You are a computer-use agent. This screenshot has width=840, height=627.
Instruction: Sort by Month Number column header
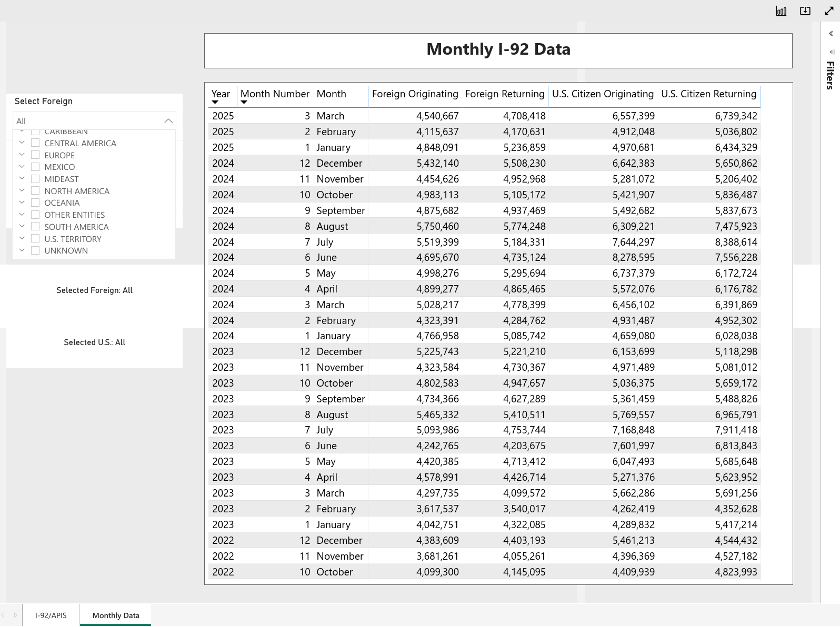coord(275,94)
